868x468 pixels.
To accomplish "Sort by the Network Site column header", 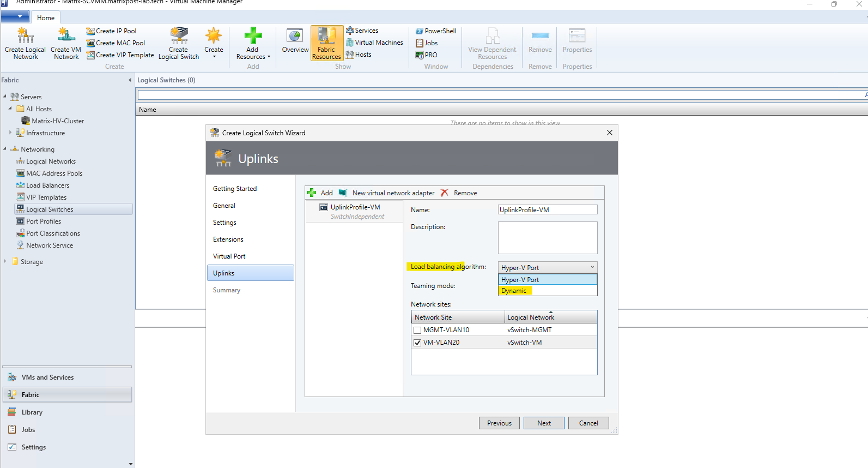I will (458, 317).
